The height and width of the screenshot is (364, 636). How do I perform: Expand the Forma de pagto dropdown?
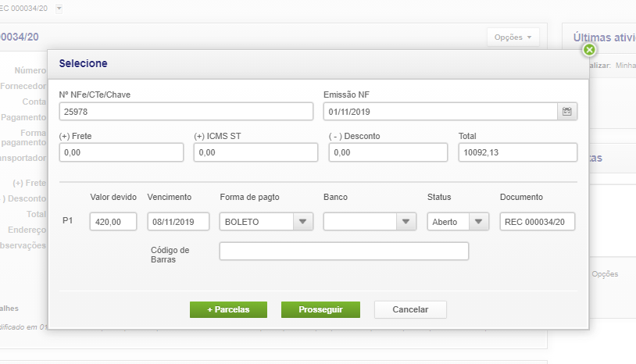click(x=302, y=222)
